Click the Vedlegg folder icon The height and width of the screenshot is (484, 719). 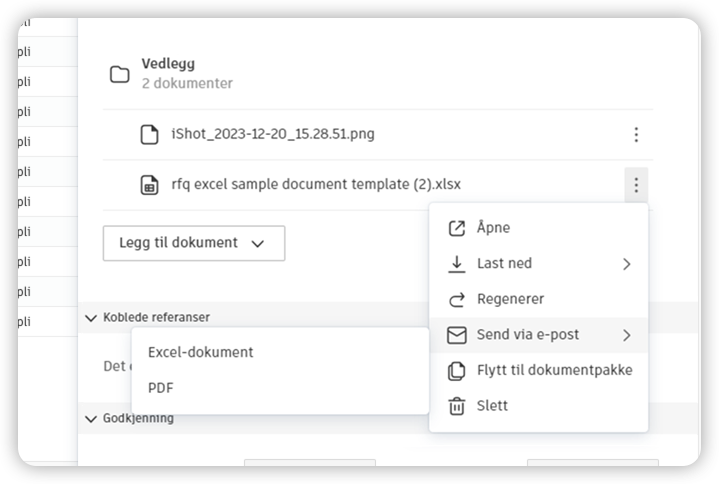tap(120, 74)
